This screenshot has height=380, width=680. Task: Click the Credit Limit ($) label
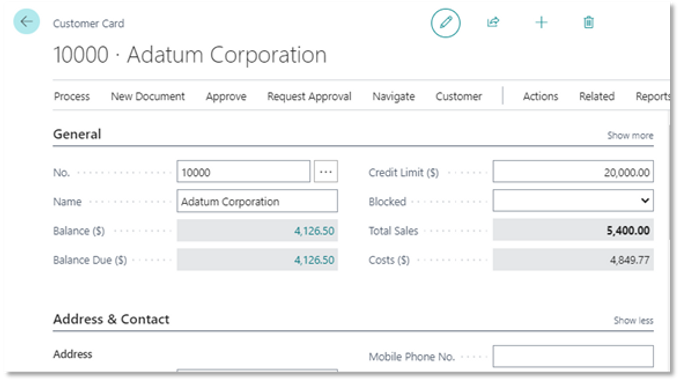[403, 173]
